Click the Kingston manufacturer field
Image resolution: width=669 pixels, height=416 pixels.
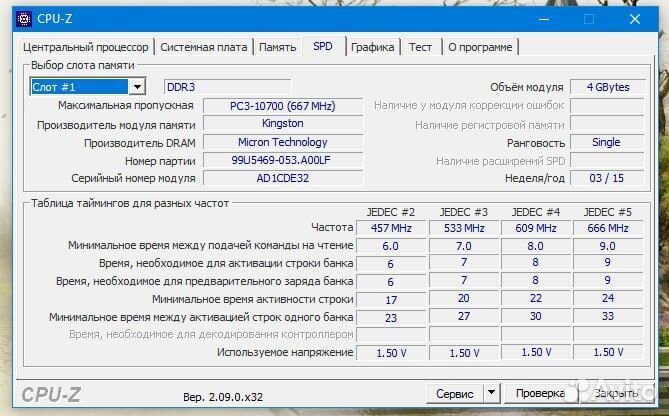coord(282,123)
